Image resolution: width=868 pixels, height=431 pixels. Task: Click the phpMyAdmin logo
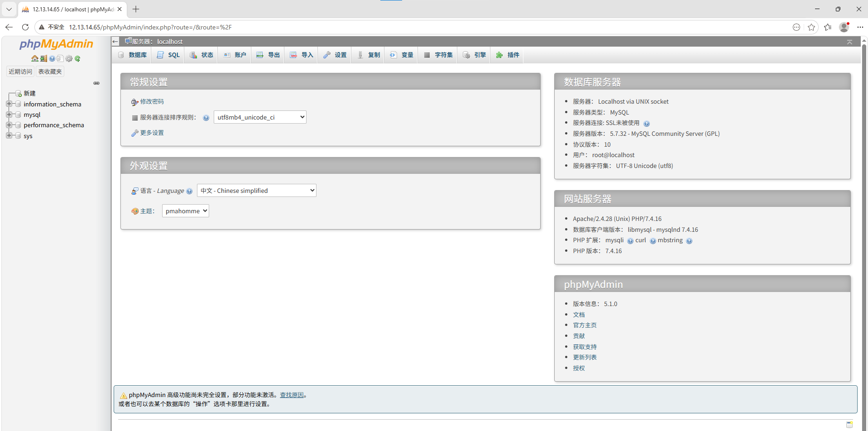coord(56,44)
